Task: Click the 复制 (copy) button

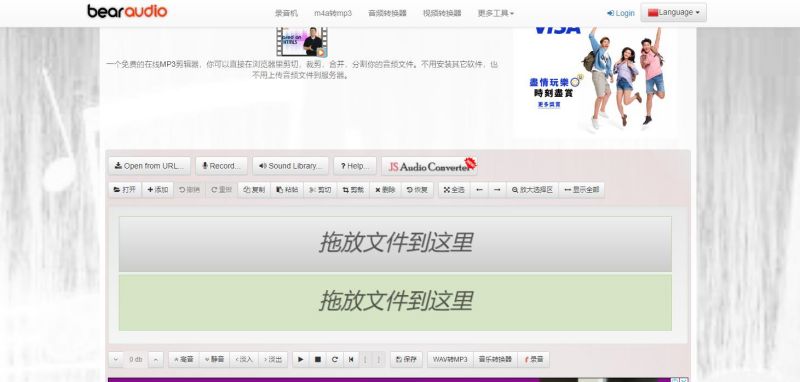Action: pos(254,190)
